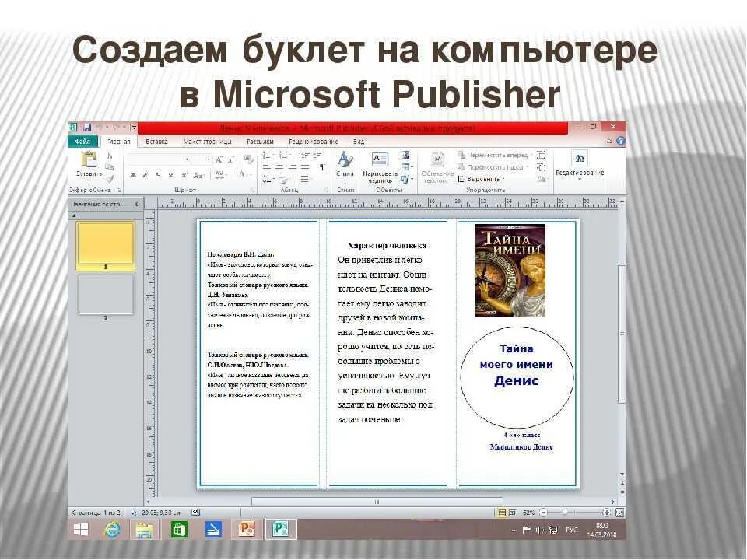Click the Format Painter brush icon
This screenshot has width=747, height=560.
tap(110, 179)
